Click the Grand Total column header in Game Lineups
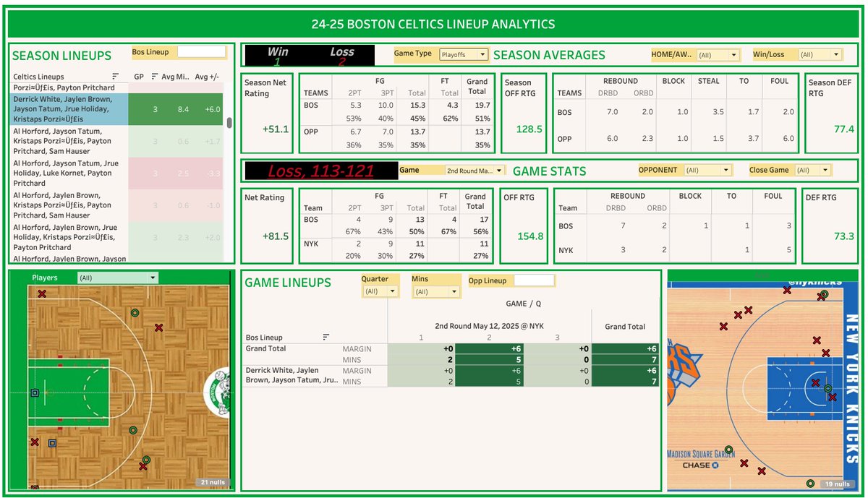The height and width of the screenshot is (498, 868). (626, 327)
